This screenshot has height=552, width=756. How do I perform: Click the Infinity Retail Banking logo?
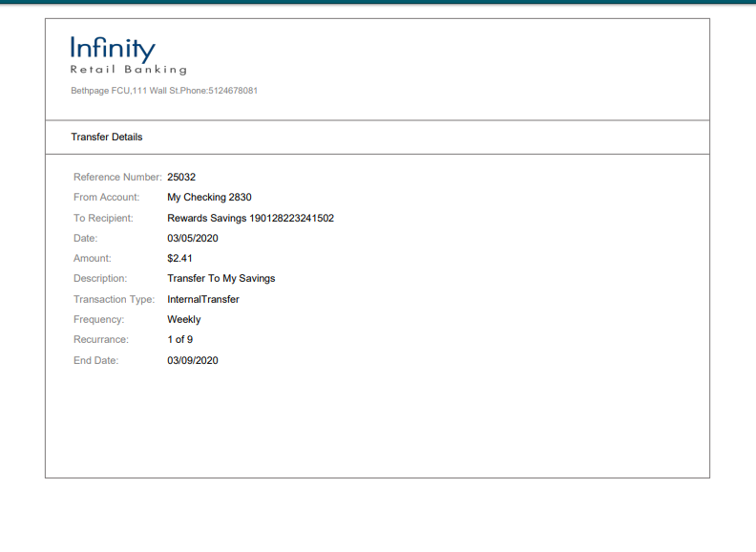click(x=128, y=55)
